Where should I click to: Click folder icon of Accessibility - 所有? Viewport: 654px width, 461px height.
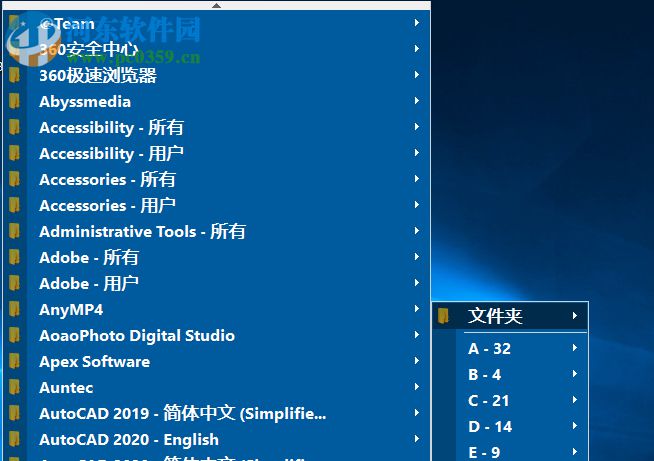click(x=14, y=127)
